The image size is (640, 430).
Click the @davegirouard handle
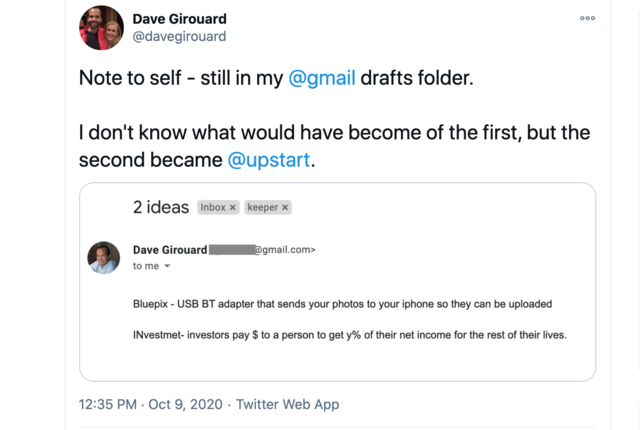pos(179,37)
